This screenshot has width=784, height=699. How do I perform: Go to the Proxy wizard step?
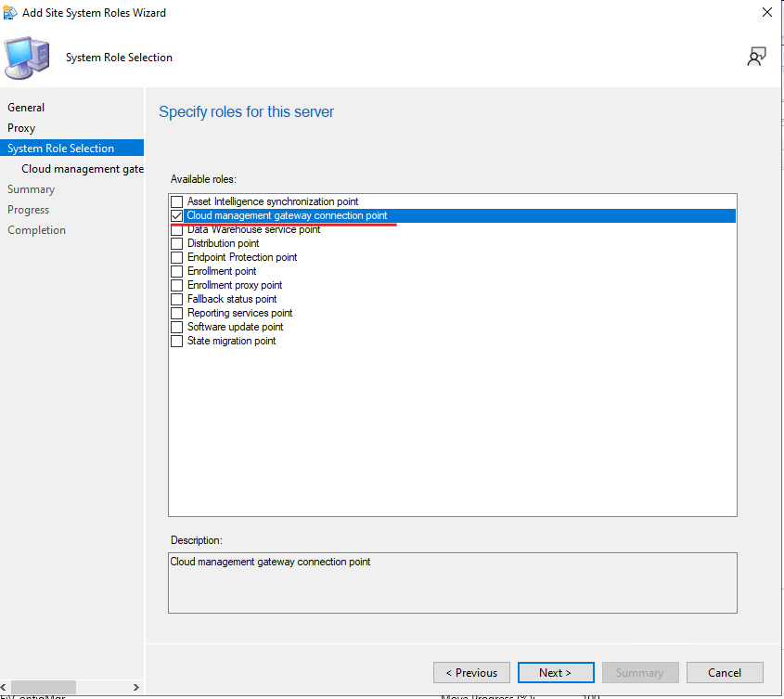coord(21,128)
